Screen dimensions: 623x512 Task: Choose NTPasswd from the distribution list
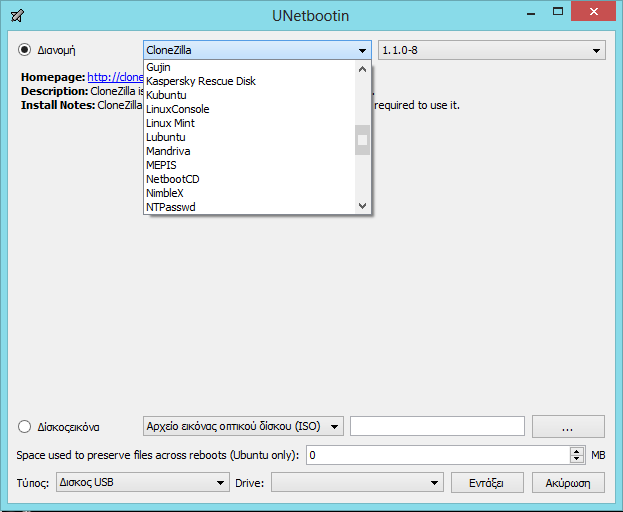coord(250,207)
